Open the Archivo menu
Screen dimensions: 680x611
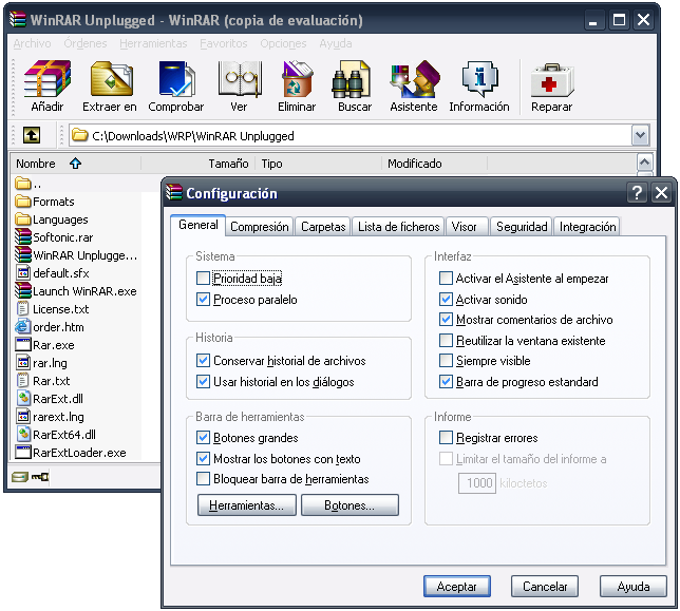[32, 43]
